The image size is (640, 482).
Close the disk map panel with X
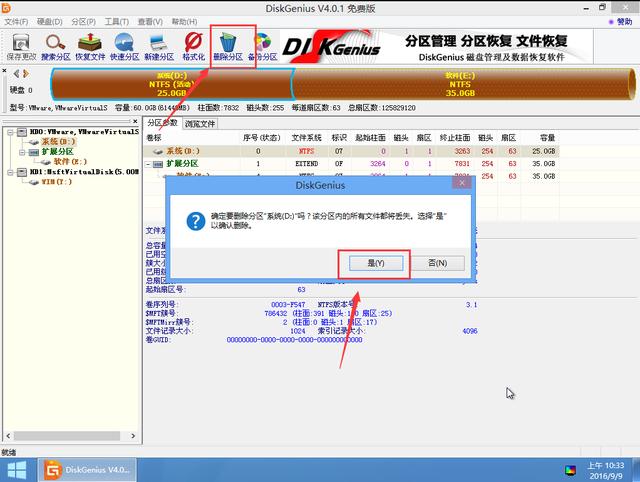pyautogui.click(x=4, y=71)
